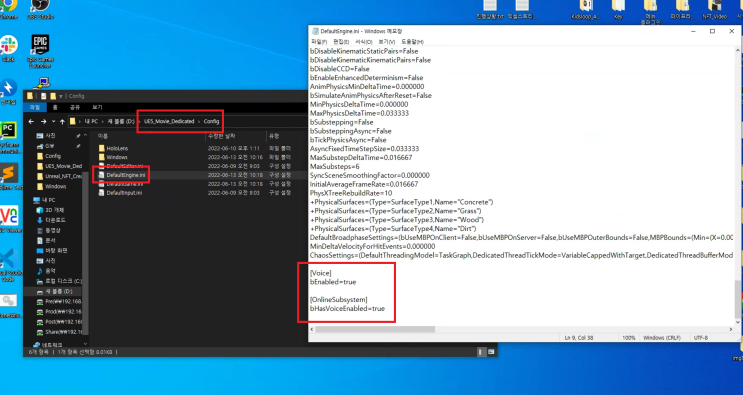Image resolution: width=743 pixels, height=395 pixels.
Task: Go up one folder level in Explorer
Action: [62, 121]
